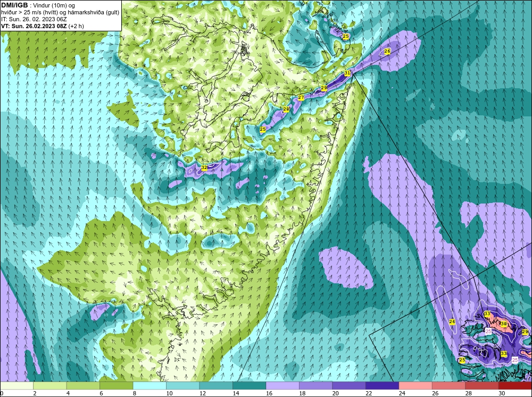Click the 26–28 m/s legend swatch
532x397 pixels.
[449, 385]
